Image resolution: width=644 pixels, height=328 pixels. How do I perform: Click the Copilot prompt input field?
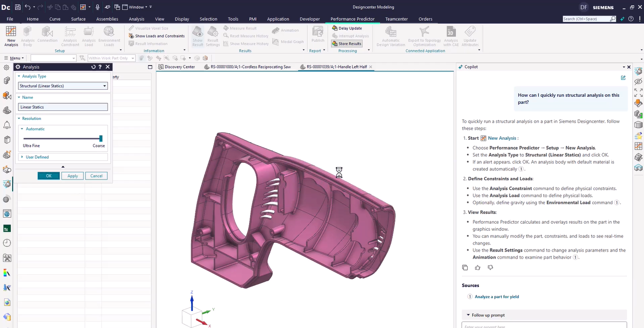pyautogui.click(x=544, y=325)
